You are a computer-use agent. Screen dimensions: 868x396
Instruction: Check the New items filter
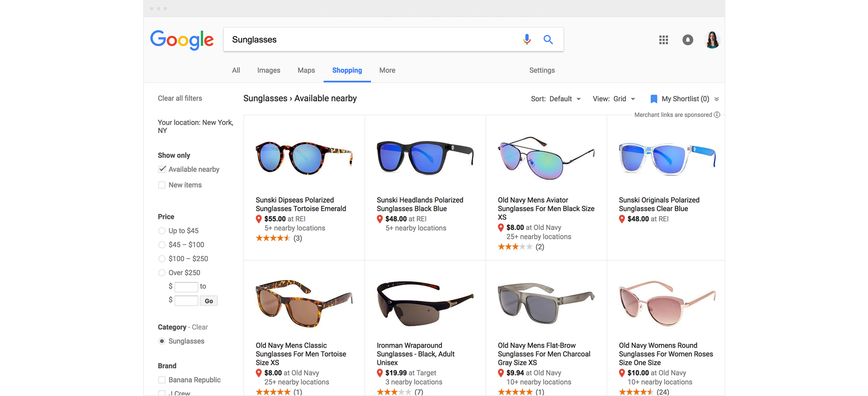click(x=162, y=185)
